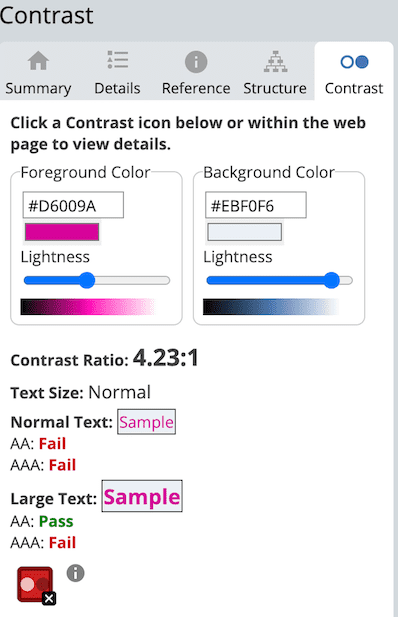Click the Contrast circles icon
This screenshot has width=398, height=617.
[x=354, y=62]
